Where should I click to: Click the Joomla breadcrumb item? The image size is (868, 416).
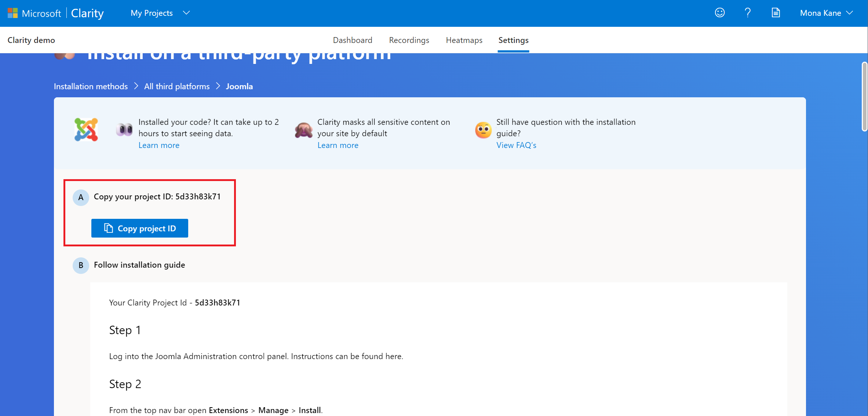[239, 86]
